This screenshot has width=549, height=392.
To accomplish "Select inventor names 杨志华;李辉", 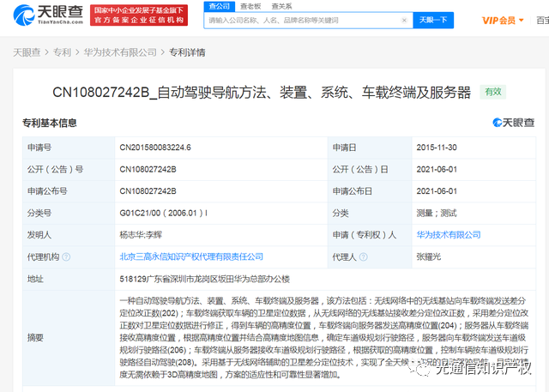I will click(x=141, y=235).
